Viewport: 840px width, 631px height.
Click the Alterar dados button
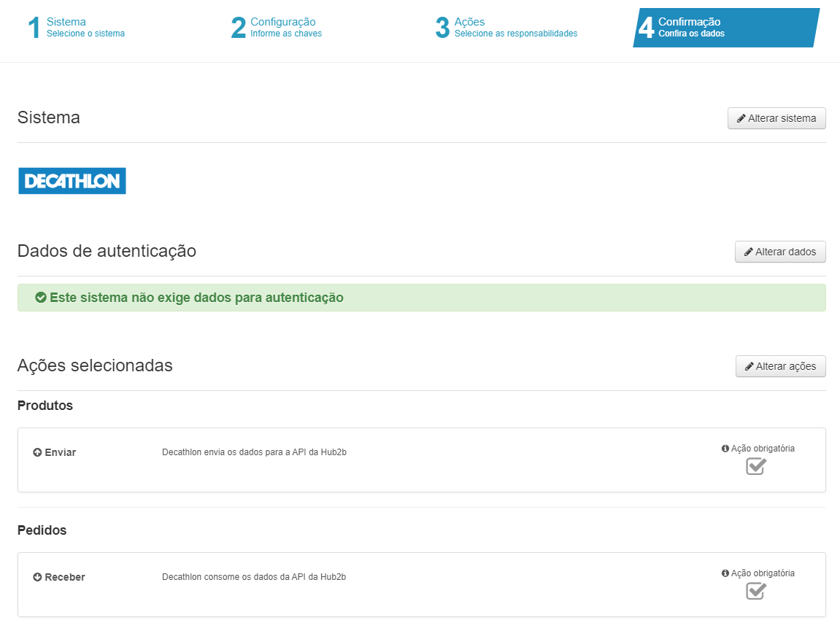tap(780, 252)
